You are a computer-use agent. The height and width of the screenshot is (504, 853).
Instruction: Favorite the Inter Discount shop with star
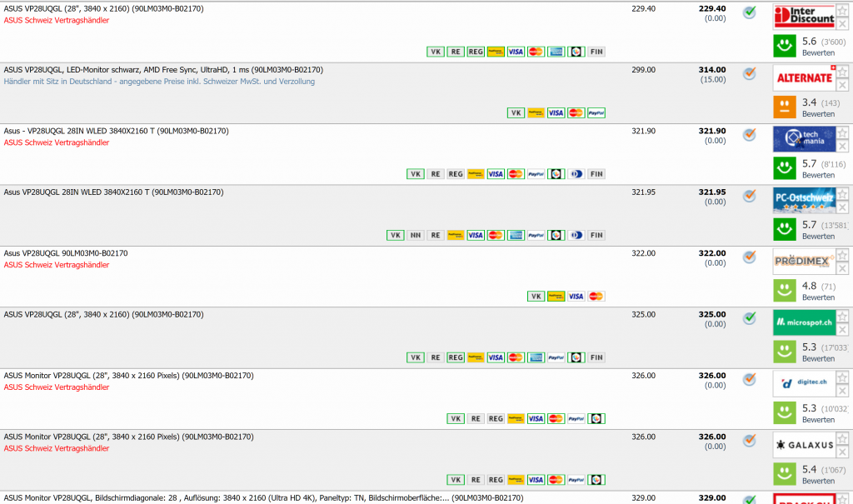click(843, 10)
